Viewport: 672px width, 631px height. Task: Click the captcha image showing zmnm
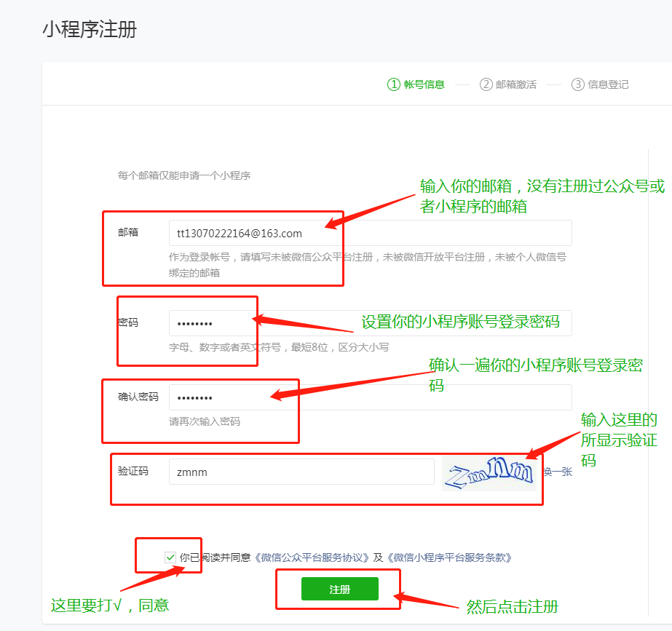(489, 473)
